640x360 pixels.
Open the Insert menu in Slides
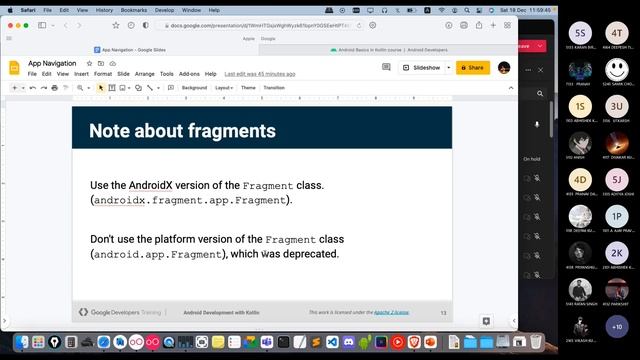coord(81,74)
